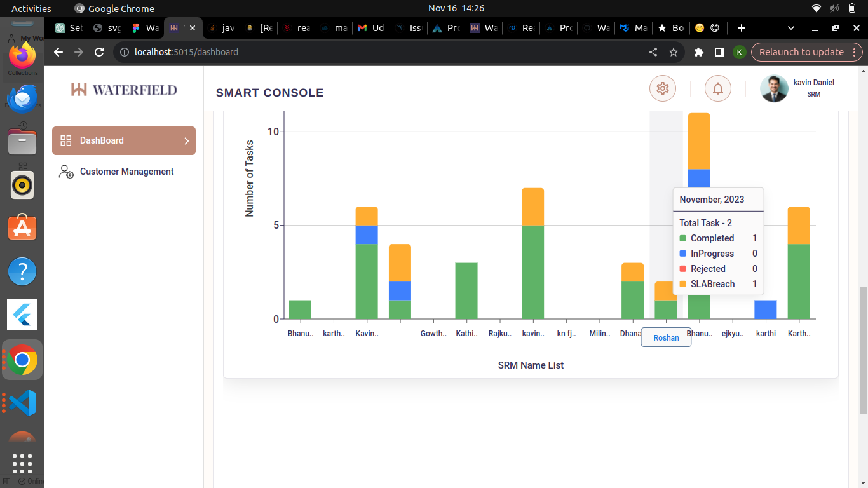Expand the DashBoard sidebar chevron
The width and height of the screenshot is (868, 488).
click(x=186, y=140)
